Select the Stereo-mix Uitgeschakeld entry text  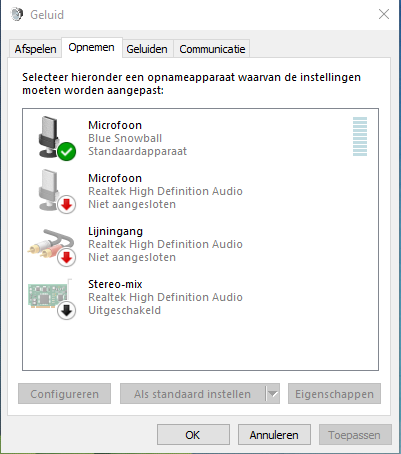pyautogui.click(x=124, y=310)
